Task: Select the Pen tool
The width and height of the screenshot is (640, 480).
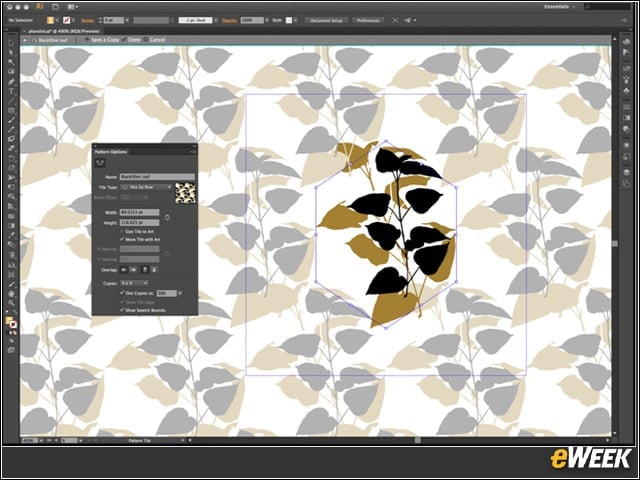Action: [11, 82]
